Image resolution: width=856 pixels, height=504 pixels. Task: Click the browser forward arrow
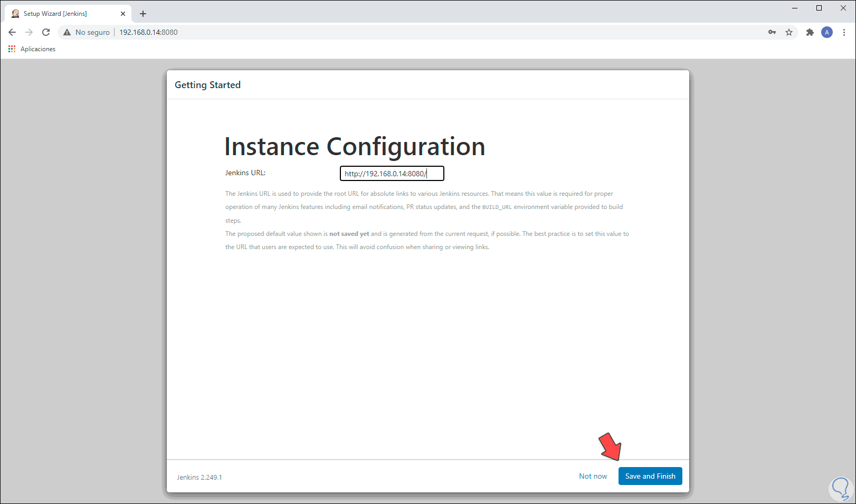click(x=29, y=32)
